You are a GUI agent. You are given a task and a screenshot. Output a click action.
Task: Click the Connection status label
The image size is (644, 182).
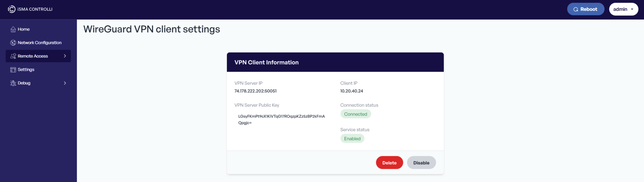tap(359, 105)
